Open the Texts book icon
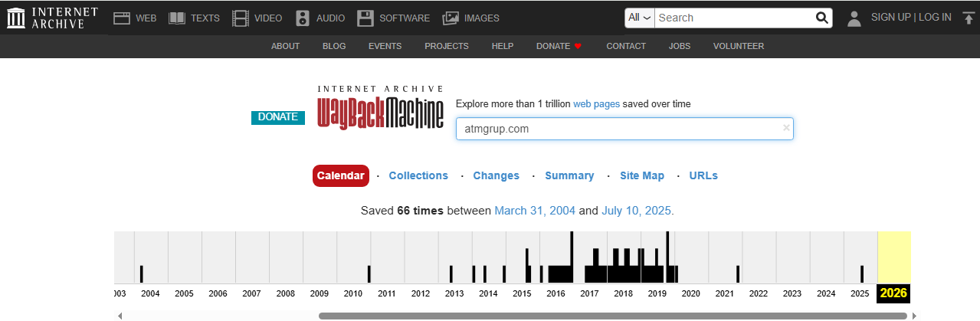 (177, 18)
